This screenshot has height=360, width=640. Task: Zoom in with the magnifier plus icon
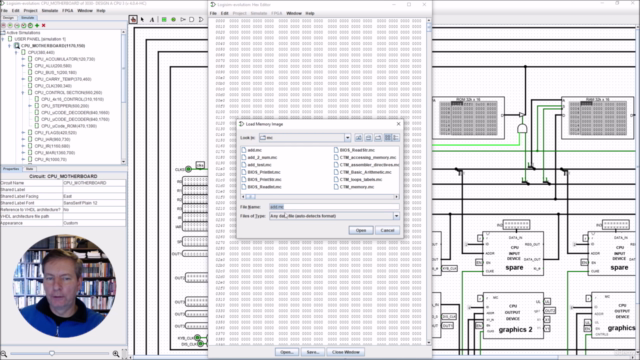[116, 353]
